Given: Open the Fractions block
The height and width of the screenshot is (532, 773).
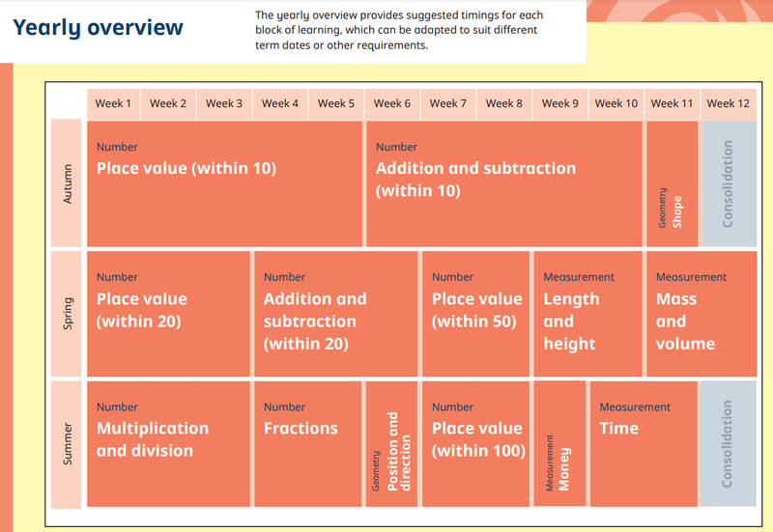Looking at the screenshot, I should [x=308, y=444].
